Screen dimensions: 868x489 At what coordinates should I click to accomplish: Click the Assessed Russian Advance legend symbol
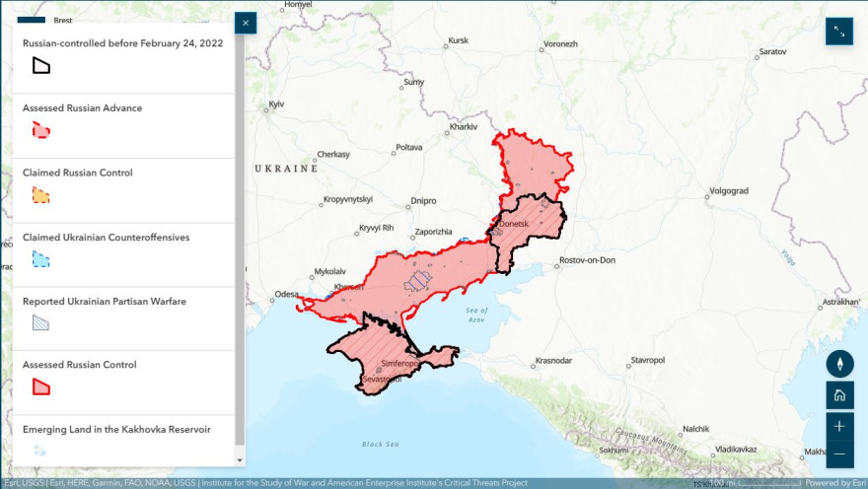pos(41,130)
